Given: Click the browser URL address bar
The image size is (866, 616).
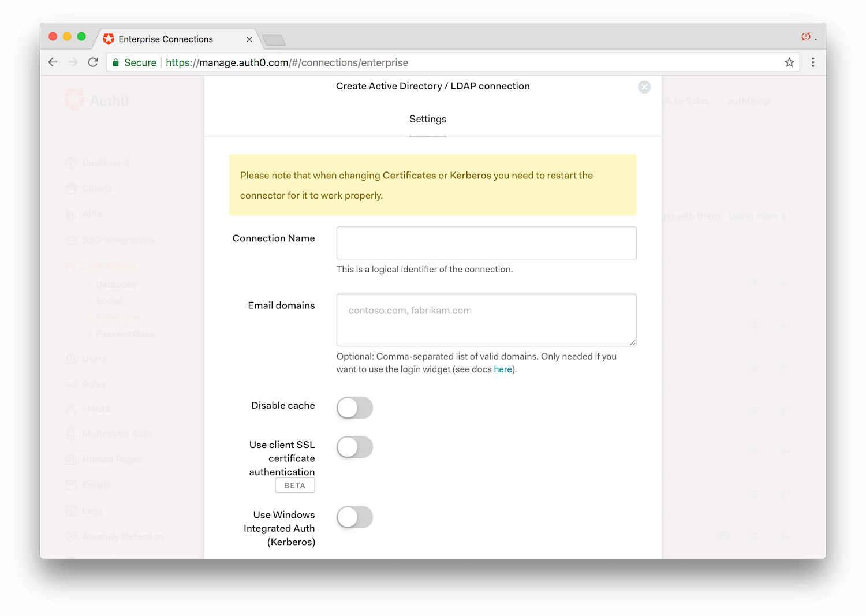Looking at the screenshot, I should click(x=462, y=62).
